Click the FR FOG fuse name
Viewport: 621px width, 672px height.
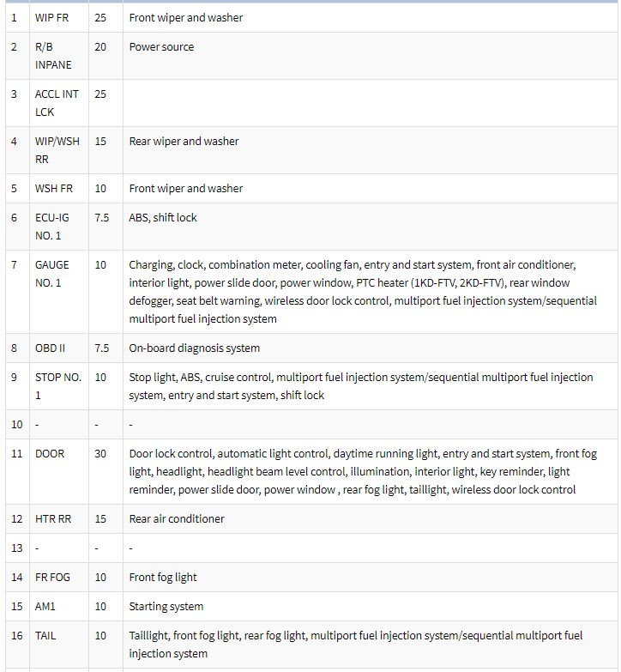click(x=52, y=577)
